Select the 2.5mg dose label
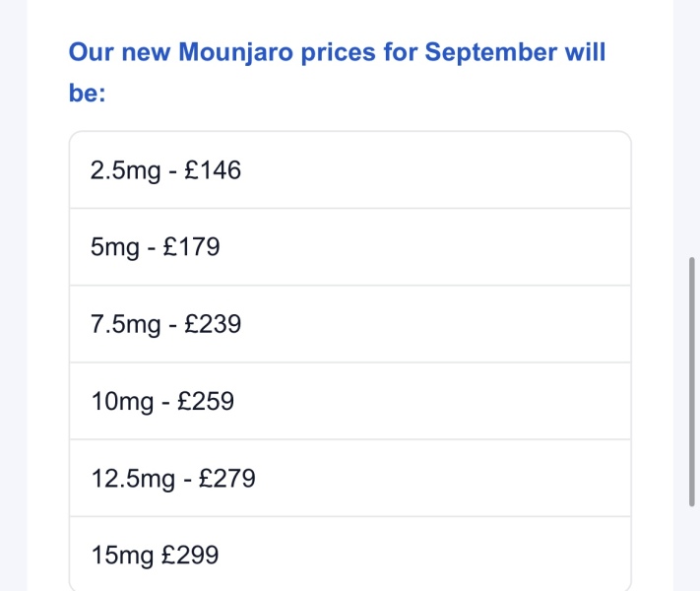The height and width of the screenshot is (591, 700). pyautogui.click(x=126, y=170)
